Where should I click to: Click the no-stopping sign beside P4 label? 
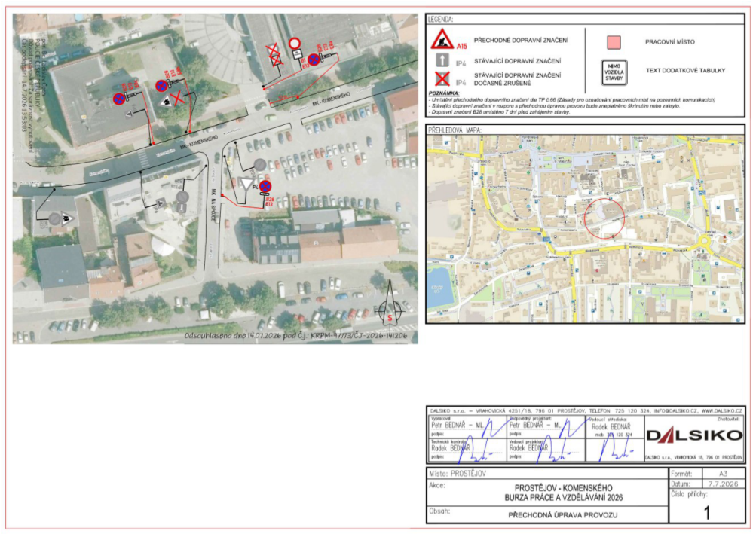point(265,187)
